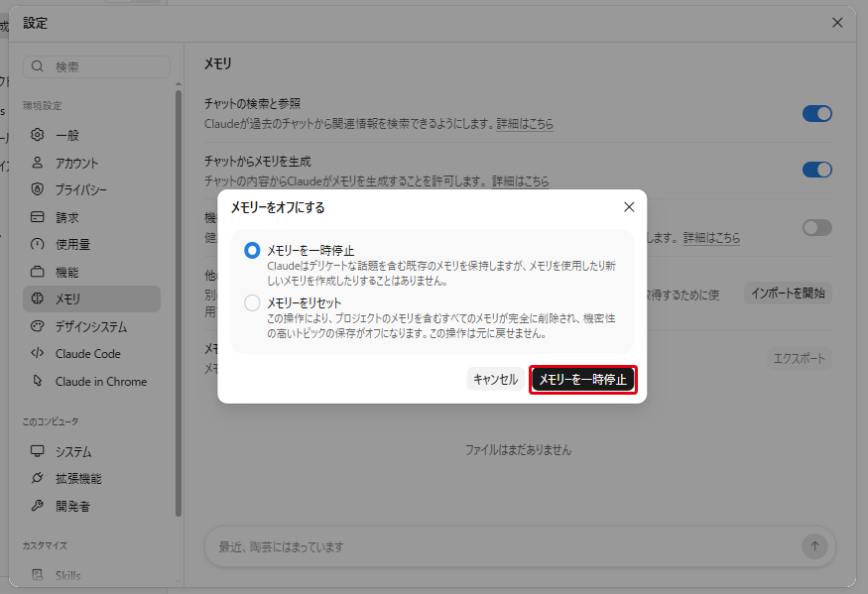868x594 pixels.
Task: Open システム settings page
Action: (91, 452)
